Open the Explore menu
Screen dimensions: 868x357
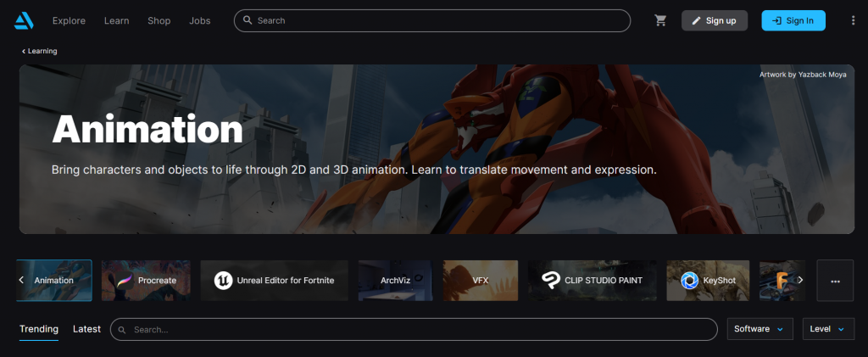tap(70, 20)
